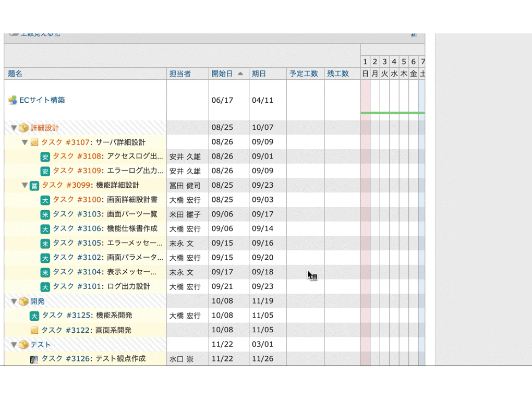Click the sort arrow next to 開始日
532x399 pixels.
click(x=240, y=74)
